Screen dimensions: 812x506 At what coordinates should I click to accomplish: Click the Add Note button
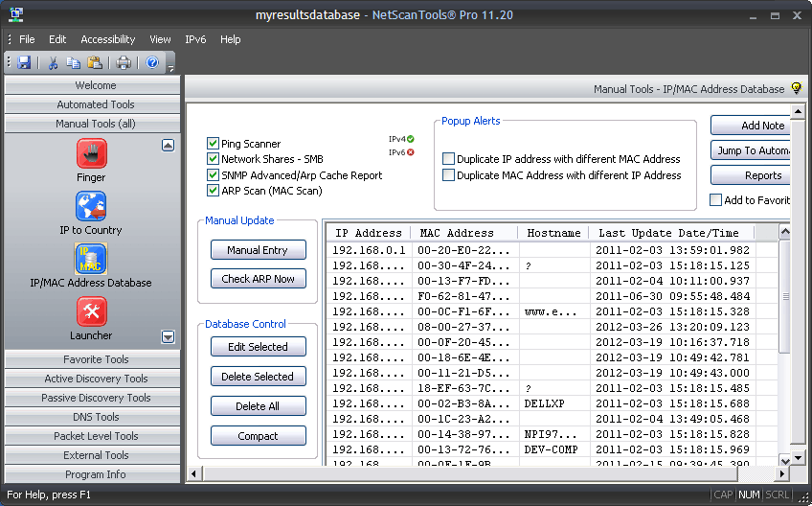point(751,125)
